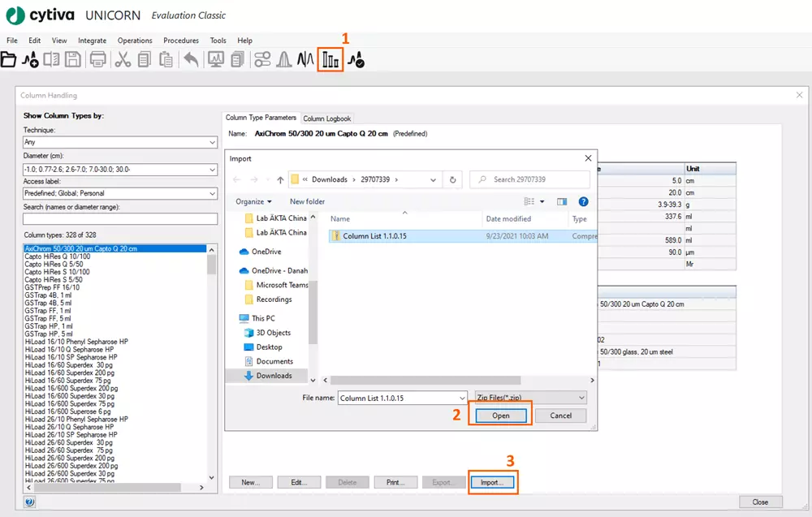812x517 pixels.
Task: Click the Column Handling toolbar icon
Action: tap(330, 59)
